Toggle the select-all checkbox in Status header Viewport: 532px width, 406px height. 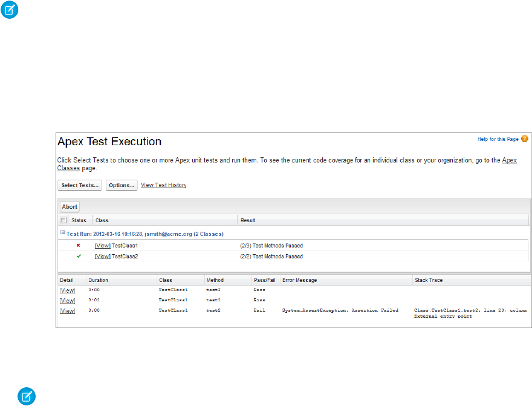tap(63, 220)
